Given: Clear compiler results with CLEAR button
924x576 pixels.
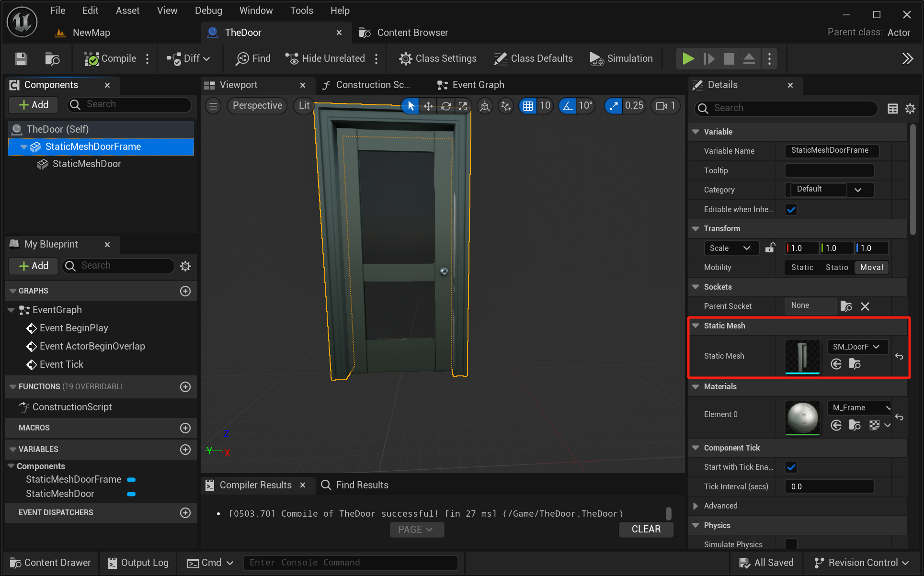Looking at the screenshot, I should [x=646, y=530].
